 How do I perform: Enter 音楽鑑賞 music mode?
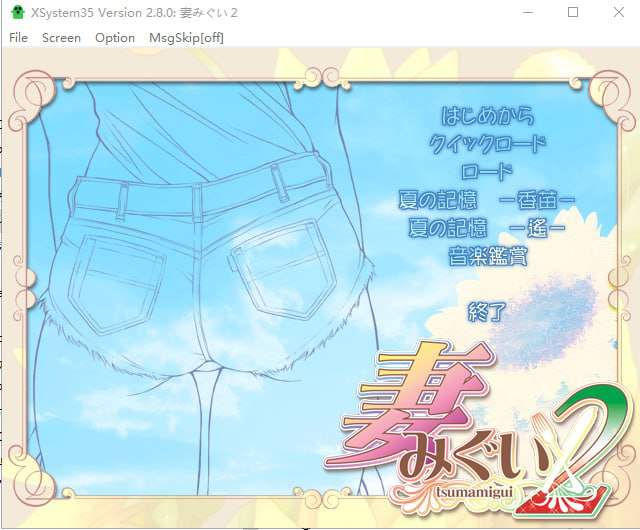point(487,256)
